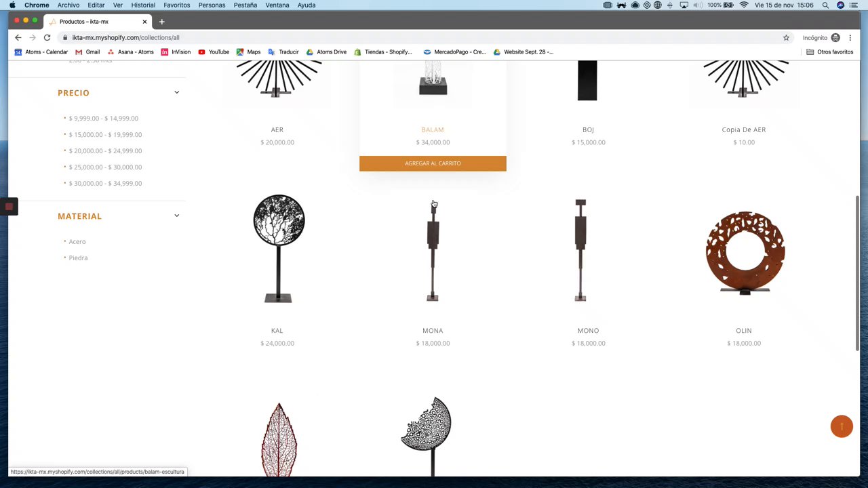The height and width of the screenshot is (488, 868).
Task: Open the Gmail bookmark
Action: pyautogui.click(x=87, y=52)
